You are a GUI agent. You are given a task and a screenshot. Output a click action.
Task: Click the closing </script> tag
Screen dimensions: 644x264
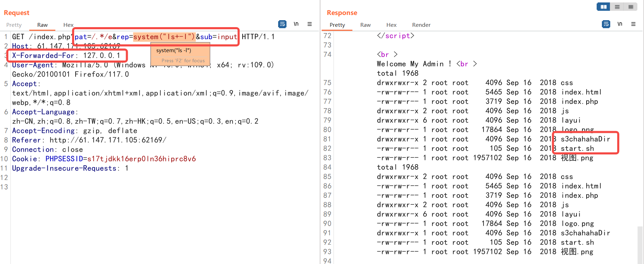[x=395, y=36]
